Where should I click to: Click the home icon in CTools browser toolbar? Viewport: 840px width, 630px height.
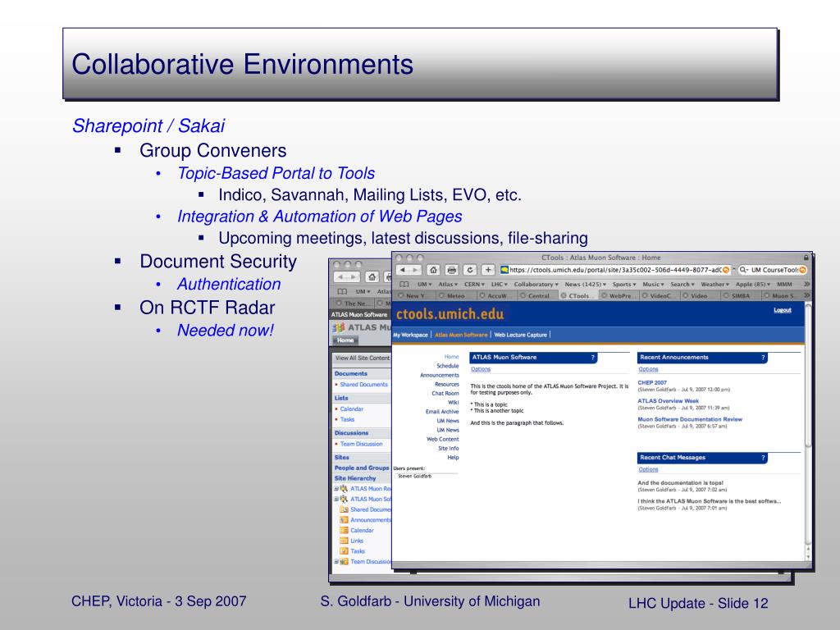pos(433,270)
